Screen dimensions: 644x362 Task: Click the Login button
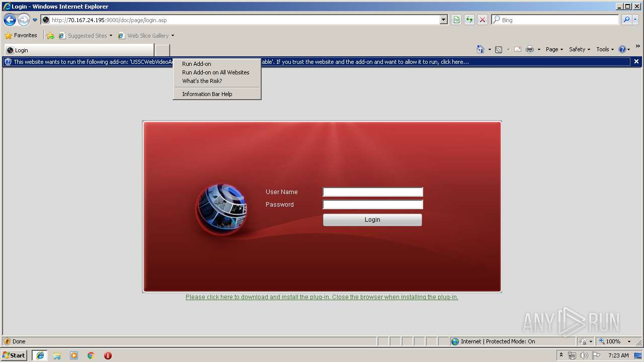point(372,220)
